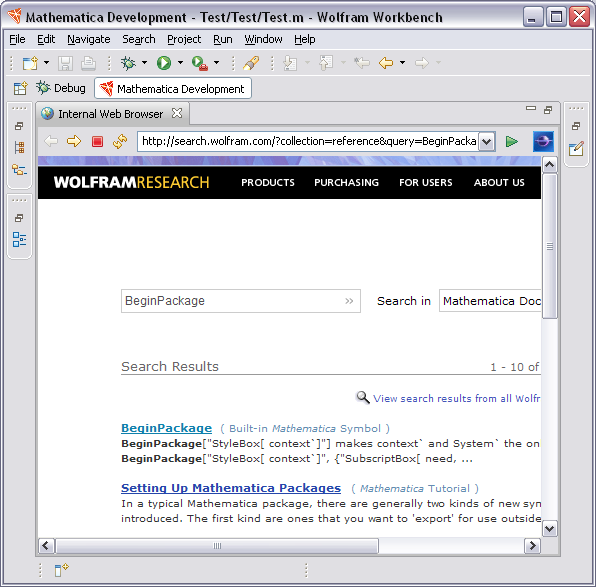This screenshot has height=587, width=596.
Task: Click the External Tools run icon
Action: [x=200, y=63]
